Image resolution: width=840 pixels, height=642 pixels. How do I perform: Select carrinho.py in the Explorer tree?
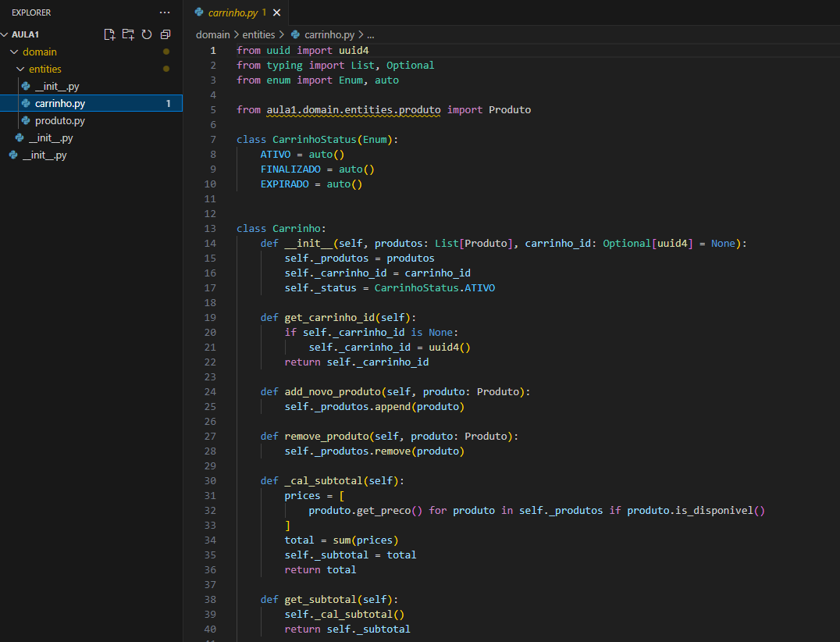point(60,103)
